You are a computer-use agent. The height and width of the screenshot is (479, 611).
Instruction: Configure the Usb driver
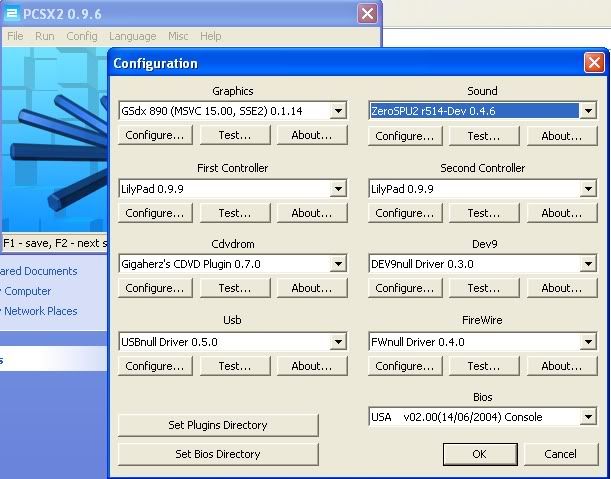coord(155,366)
